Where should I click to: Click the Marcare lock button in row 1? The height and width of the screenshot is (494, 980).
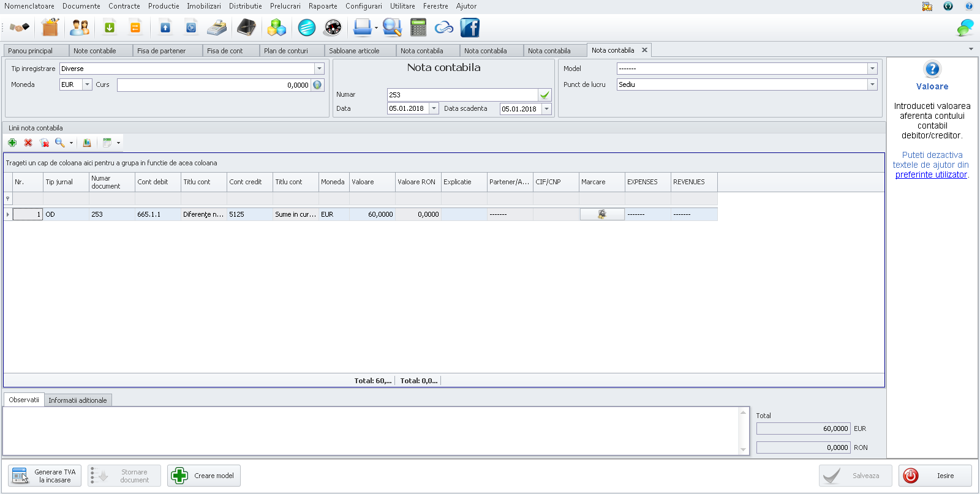pos(602,214)
